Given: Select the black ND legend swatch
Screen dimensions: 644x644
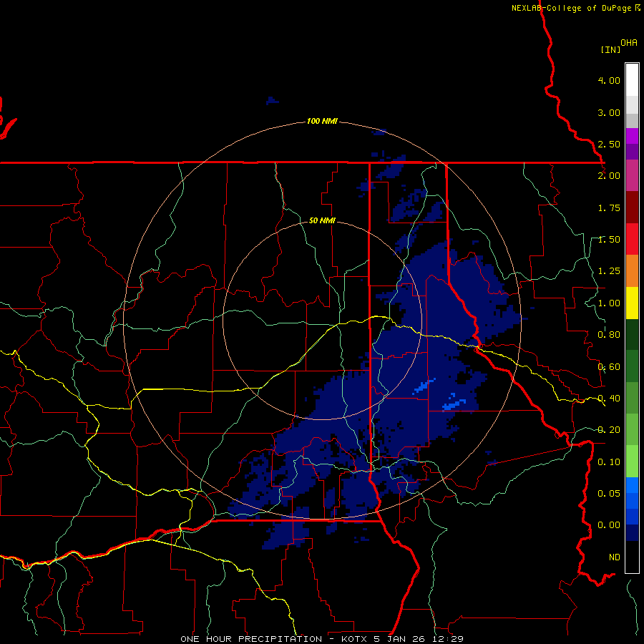Looking at the screenshot, I should tap(632, 557).
